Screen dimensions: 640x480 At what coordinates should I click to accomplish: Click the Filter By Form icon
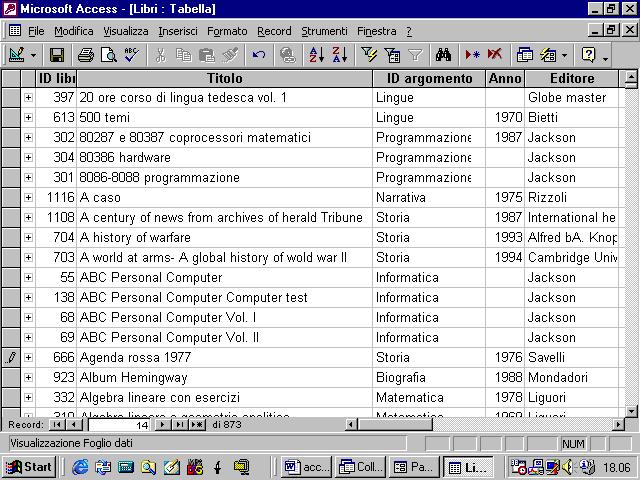pyautogui.click(x=392, y=55)
